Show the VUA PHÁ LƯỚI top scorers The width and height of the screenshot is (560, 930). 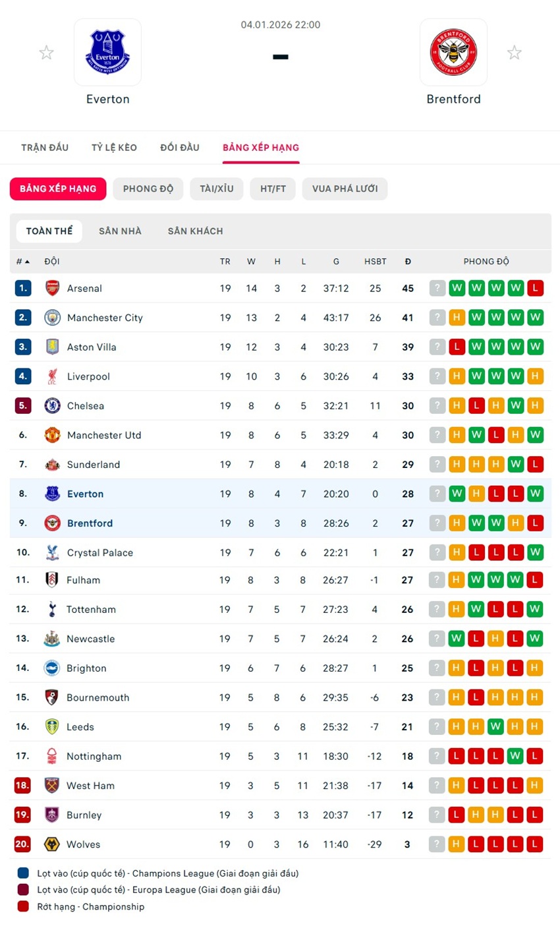[345, 189]
